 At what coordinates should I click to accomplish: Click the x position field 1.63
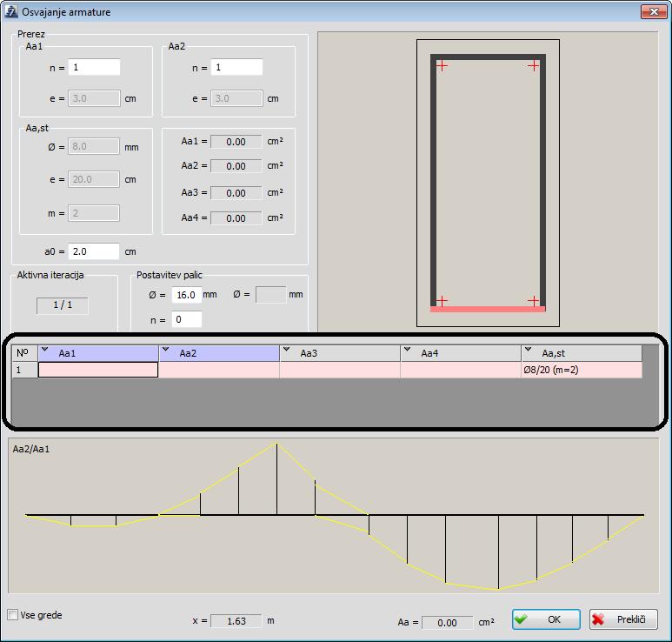(x=236, y=620)
